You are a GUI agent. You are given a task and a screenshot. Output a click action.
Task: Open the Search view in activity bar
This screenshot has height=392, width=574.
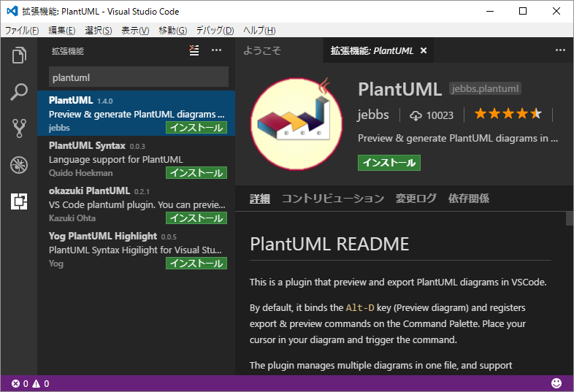coord(19,92)
